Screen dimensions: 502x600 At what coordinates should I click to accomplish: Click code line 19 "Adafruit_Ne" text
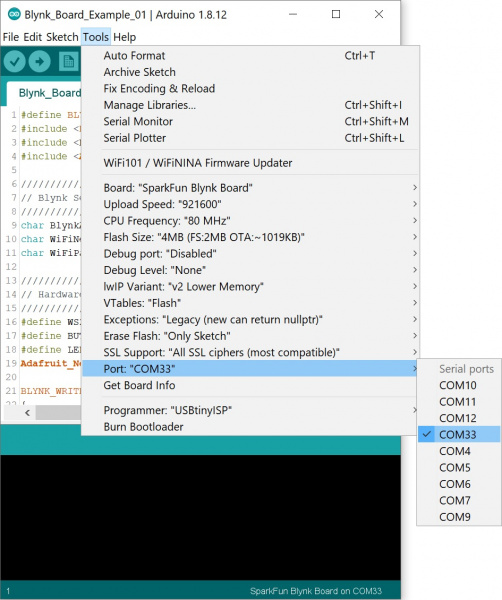click(51, 363)
